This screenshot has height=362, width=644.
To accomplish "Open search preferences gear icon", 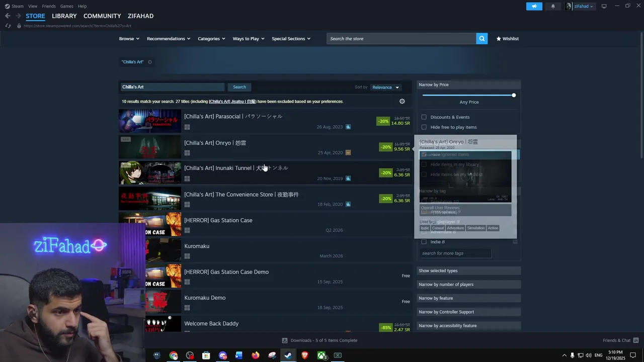I will coord(402,101).
